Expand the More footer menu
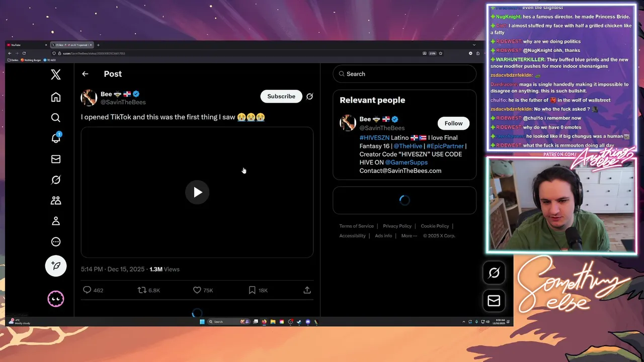Viewport: 644px width, 362px height. click(409, 236)
